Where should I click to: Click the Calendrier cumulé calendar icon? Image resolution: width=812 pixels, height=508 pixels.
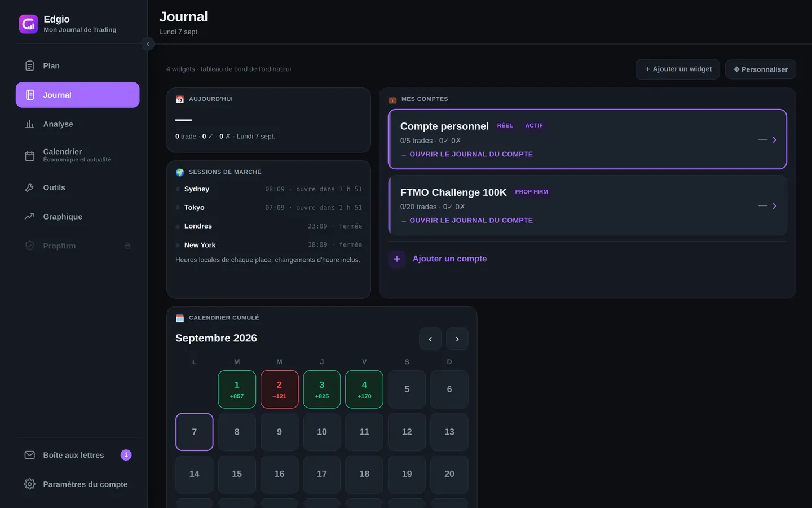point(180,318)
